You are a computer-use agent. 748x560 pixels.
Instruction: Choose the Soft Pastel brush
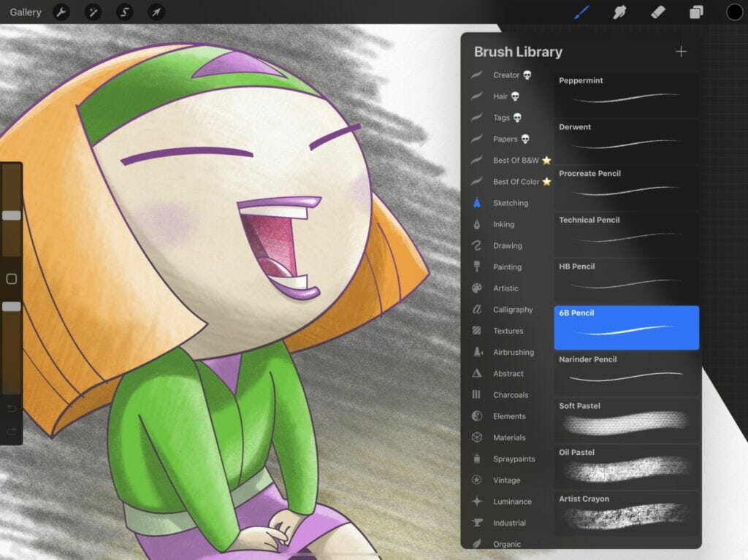(626, 421)
